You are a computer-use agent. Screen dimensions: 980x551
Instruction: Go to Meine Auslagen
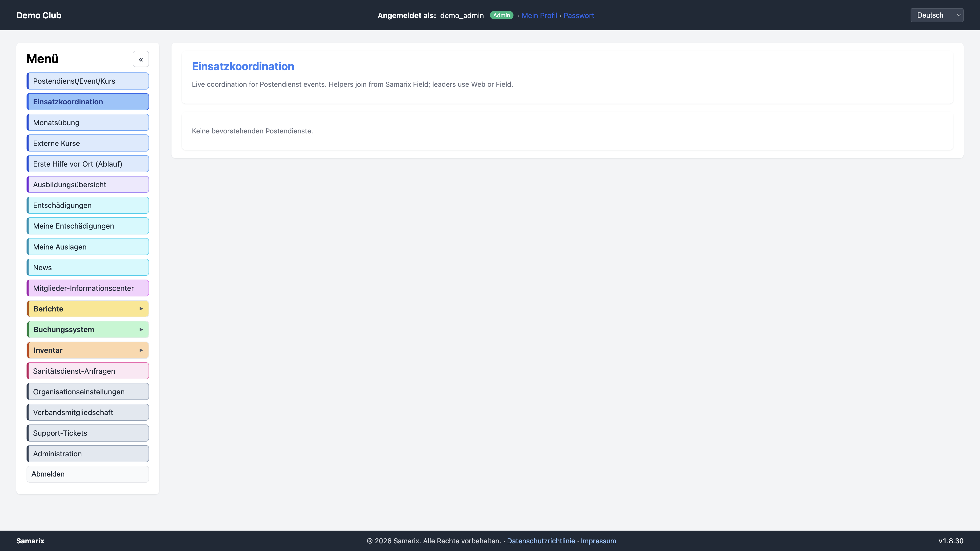pyautogui.click(x=88, y=247)
